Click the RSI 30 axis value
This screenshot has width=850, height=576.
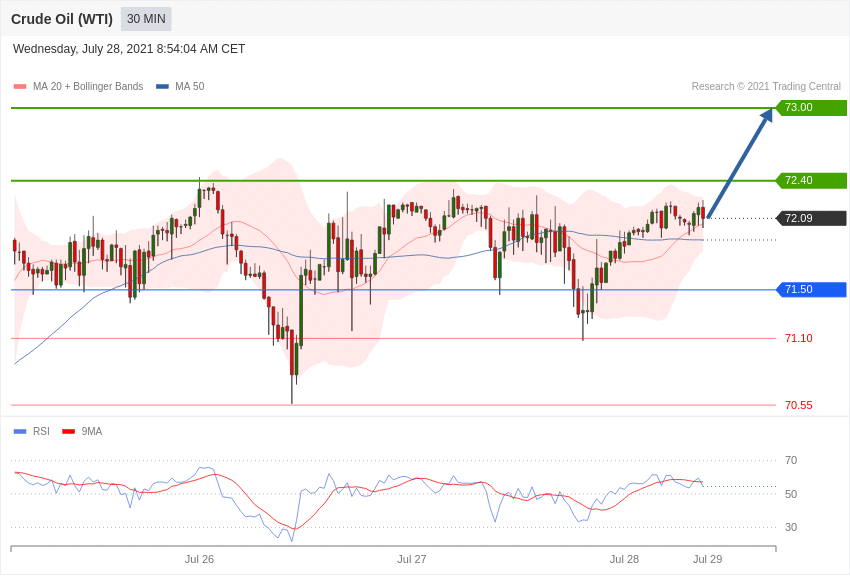[791, 527]
